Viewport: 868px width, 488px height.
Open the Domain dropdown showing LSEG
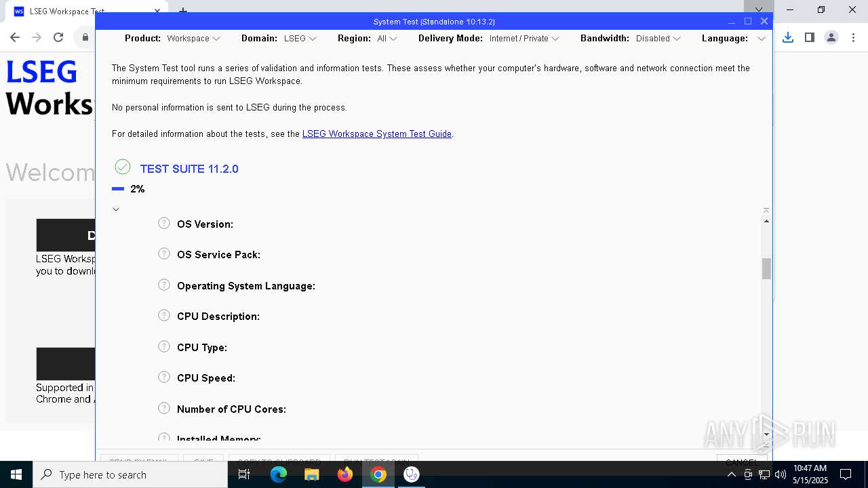(x=300, y=39)
